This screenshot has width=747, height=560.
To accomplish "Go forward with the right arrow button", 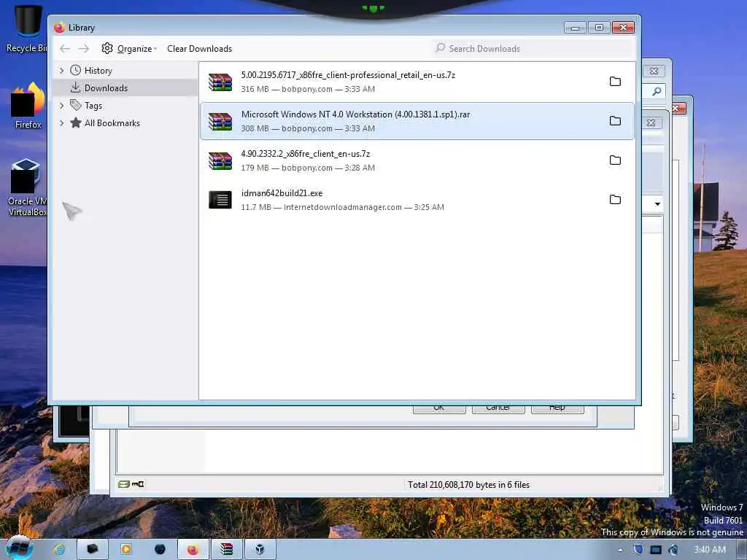I will pos(84,49).
